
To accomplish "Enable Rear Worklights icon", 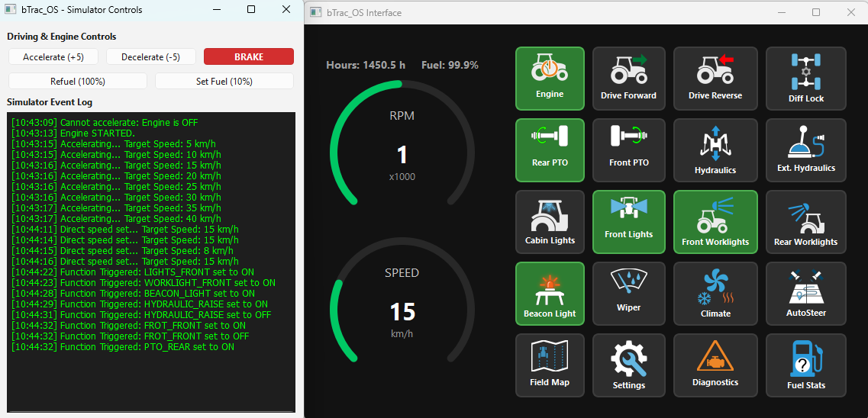I will click(806, 217).
